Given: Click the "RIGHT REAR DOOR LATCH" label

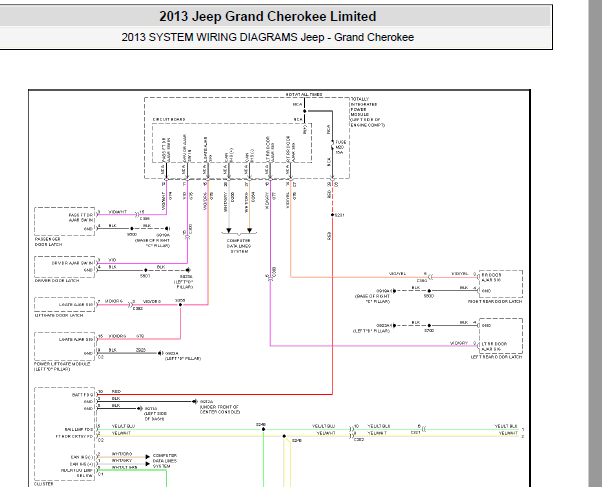Looking at the screenshot, I should [x=495, y=302].
